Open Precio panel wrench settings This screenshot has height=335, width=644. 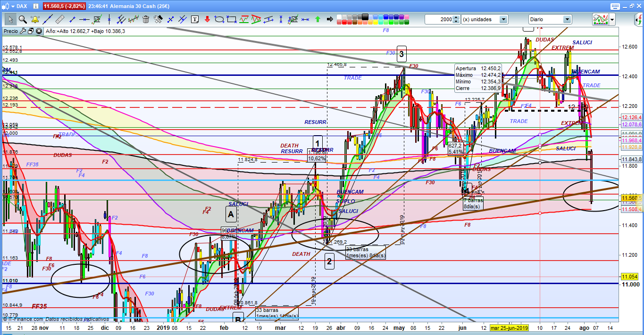coord(22,31)
